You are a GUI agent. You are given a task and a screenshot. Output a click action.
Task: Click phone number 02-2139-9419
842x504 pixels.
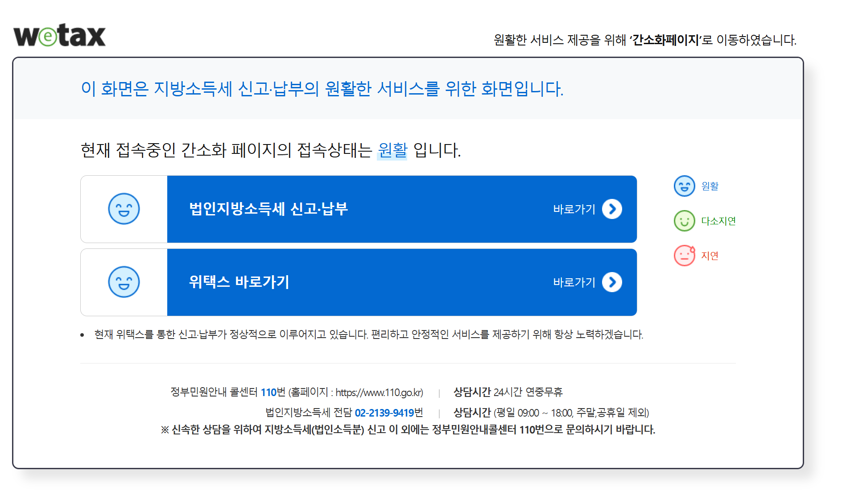(x=384, y=413)
